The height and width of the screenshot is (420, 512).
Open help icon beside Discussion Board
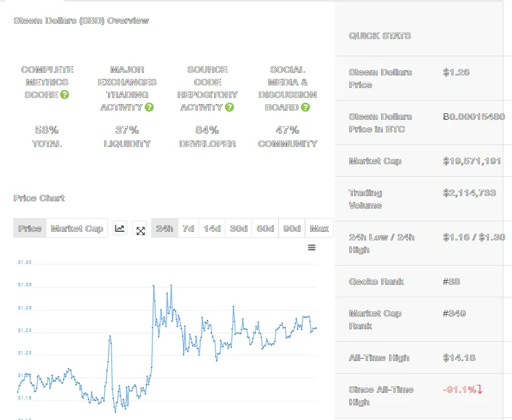(x=305, y=107)
